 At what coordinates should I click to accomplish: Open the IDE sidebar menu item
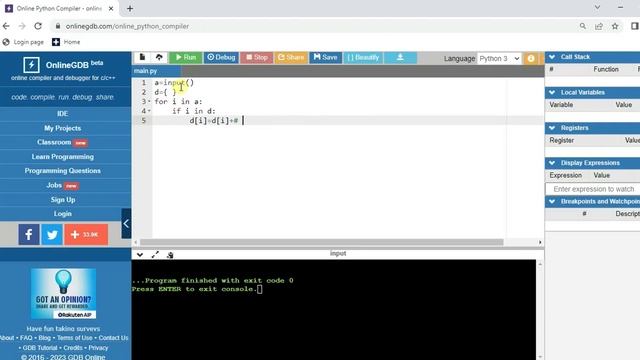click(x=62, y=113)
